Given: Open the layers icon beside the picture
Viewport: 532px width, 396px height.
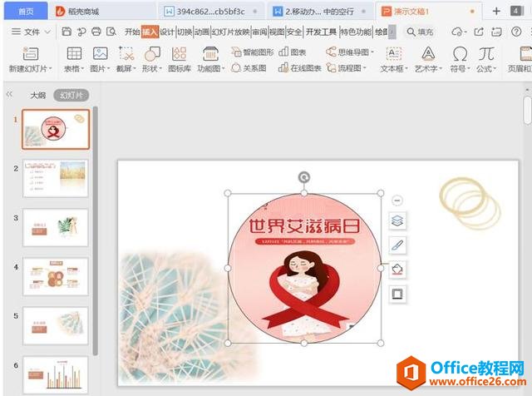Looking at the screenshot, I should click(x=397, y=220).
